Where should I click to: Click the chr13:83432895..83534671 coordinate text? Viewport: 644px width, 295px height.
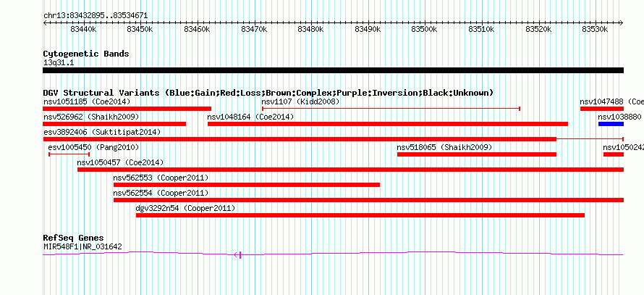pos(96,16)
